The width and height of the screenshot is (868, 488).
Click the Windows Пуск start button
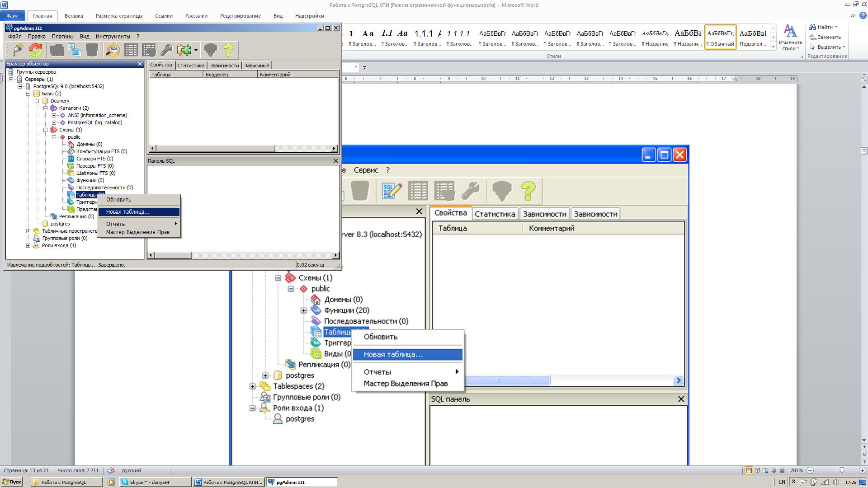click(12, 482)
